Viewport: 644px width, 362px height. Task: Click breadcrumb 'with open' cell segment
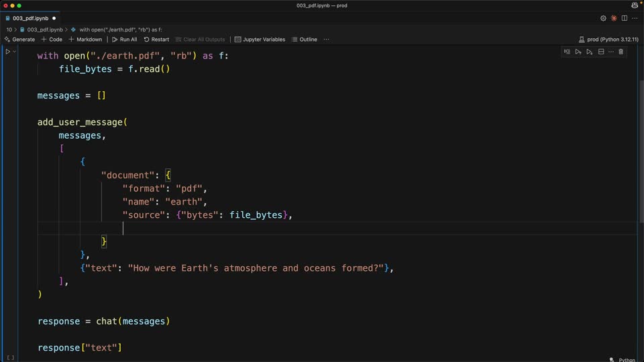117,29
